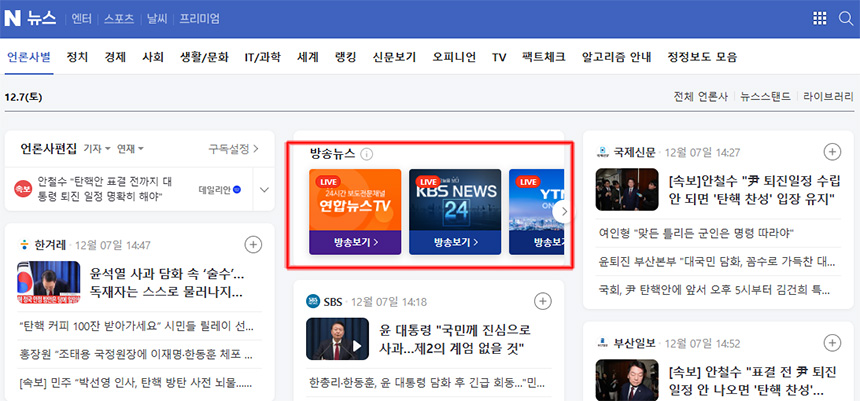Subscribe to 한겨레 with plus icon

(x=253, y=245)
